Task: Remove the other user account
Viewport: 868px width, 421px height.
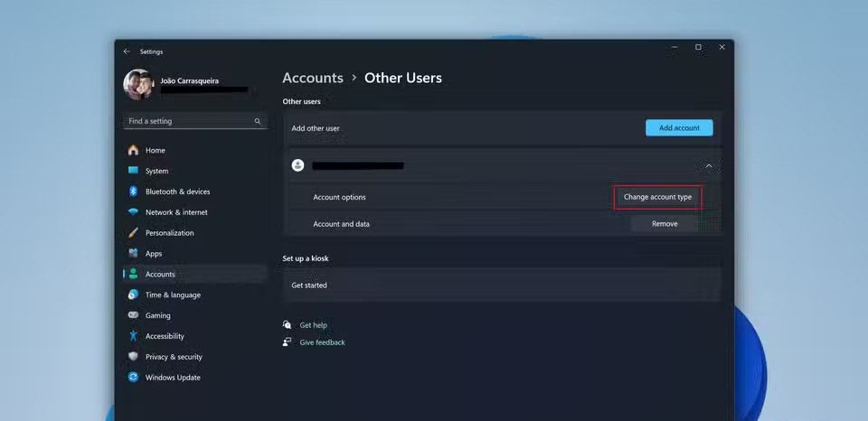Action: [x=665, y=224]
